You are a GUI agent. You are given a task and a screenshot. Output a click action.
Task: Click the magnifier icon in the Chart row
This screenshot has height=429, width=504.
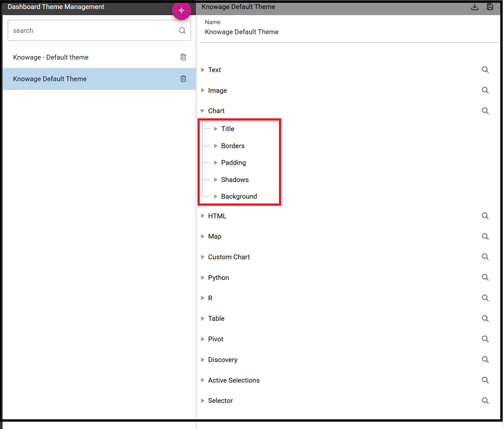pos(485,111)
